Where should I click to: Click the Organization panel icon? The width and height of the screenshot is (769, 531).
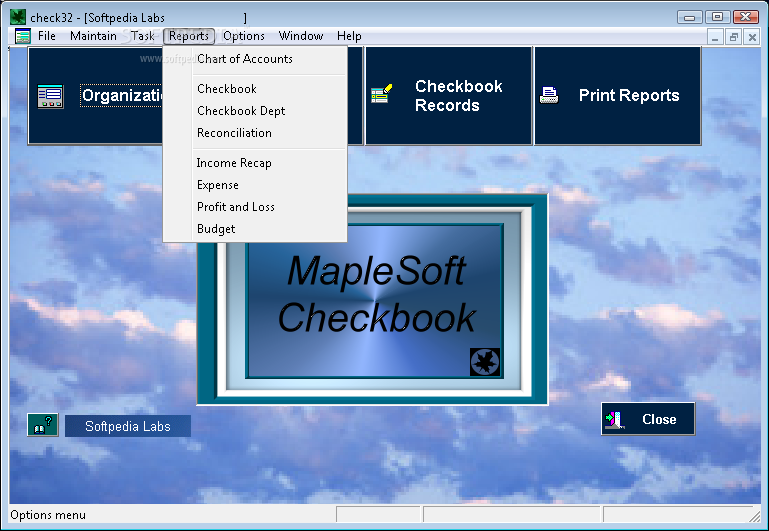(51, 96)
